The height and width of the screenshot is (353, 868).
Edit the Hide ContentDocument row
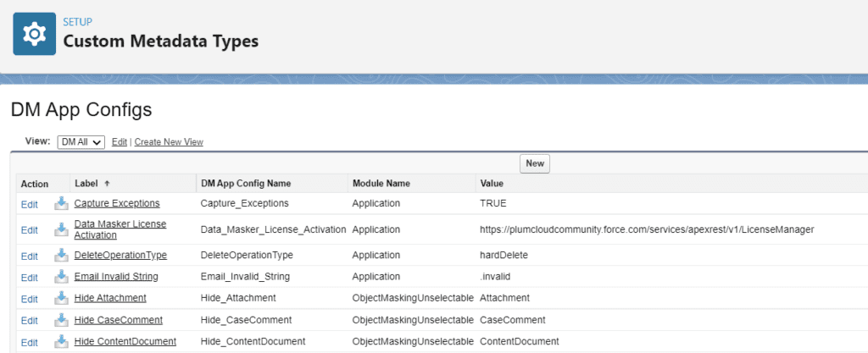click(30, 342)
